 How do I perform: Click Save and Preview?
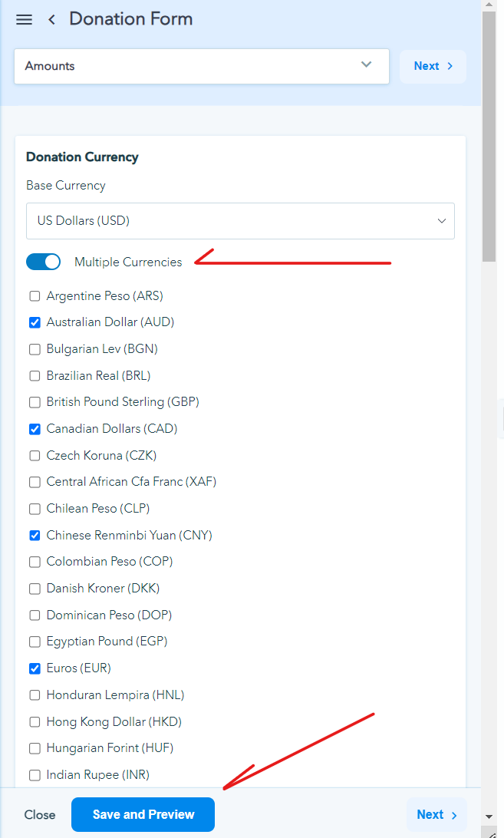coord(143,814)
